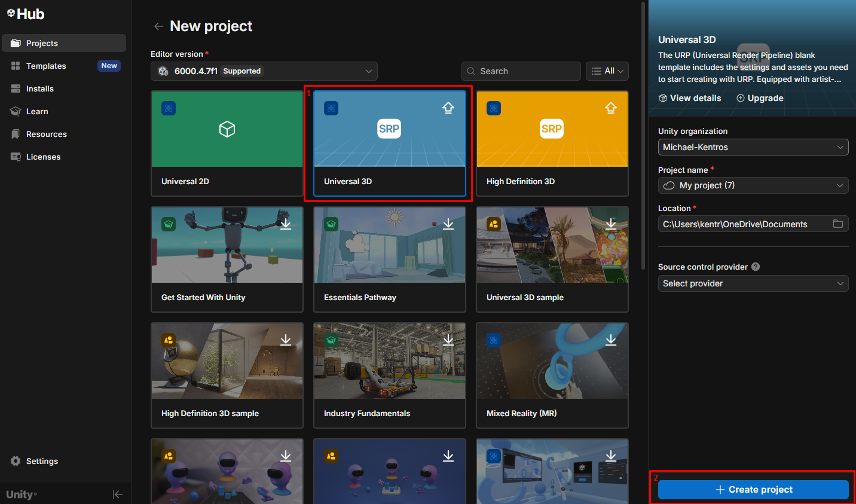
Task: Open the Projects section
Action: 64,43
